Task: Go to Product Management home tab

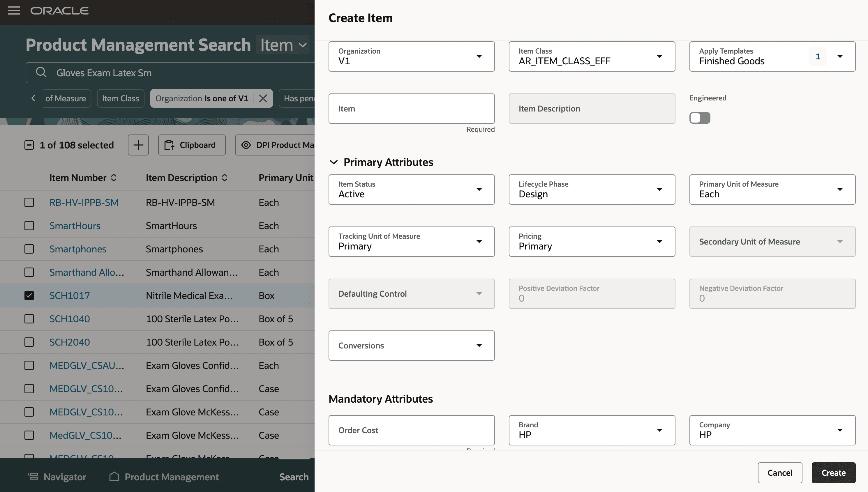Action: tap(164, 477)
